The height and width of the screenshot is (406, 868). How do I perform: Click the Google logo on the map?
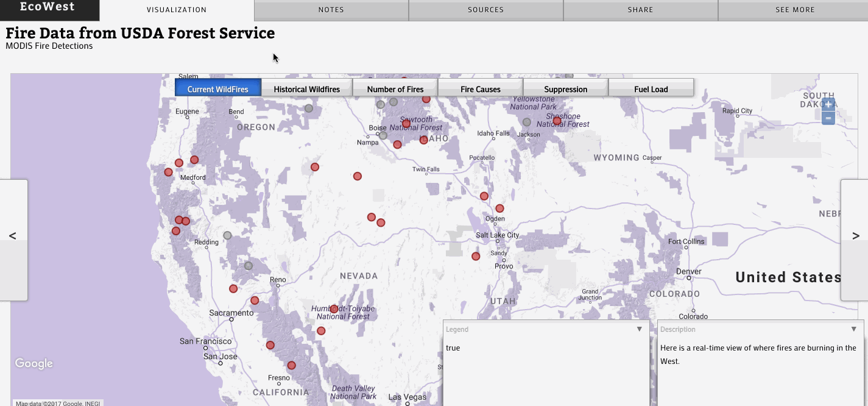click(x=34, y=364)
